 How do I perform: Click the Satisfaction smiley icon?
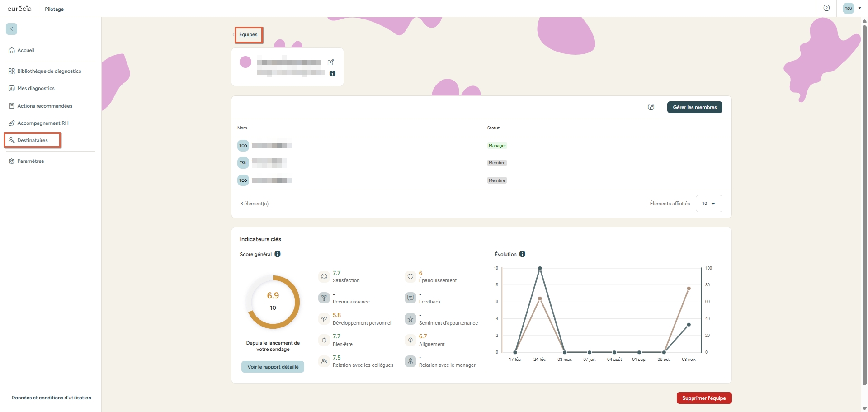[324, 276]
